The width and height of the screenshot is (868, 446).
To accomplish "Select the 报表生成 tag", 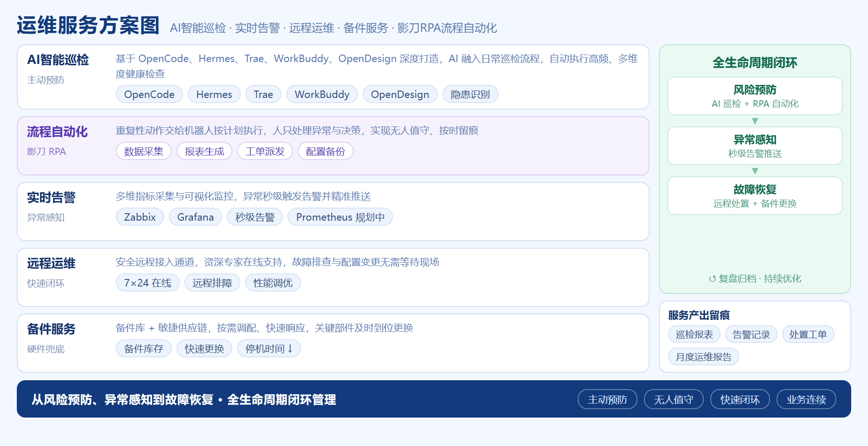I will tap(204, 151).
